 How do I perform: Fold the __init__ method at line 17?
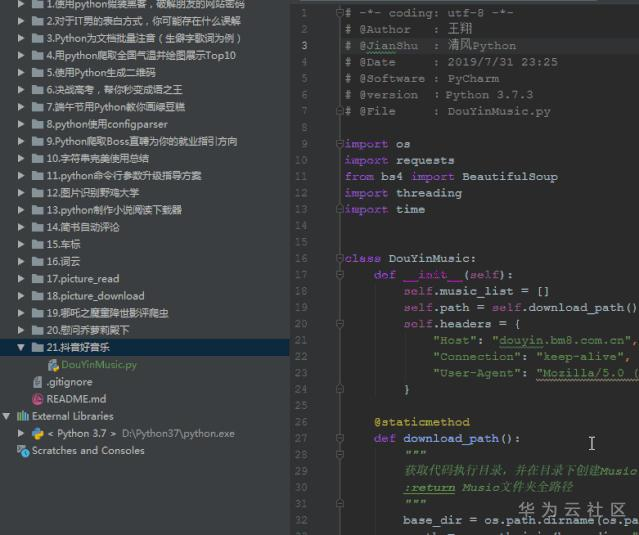(340, 275)
